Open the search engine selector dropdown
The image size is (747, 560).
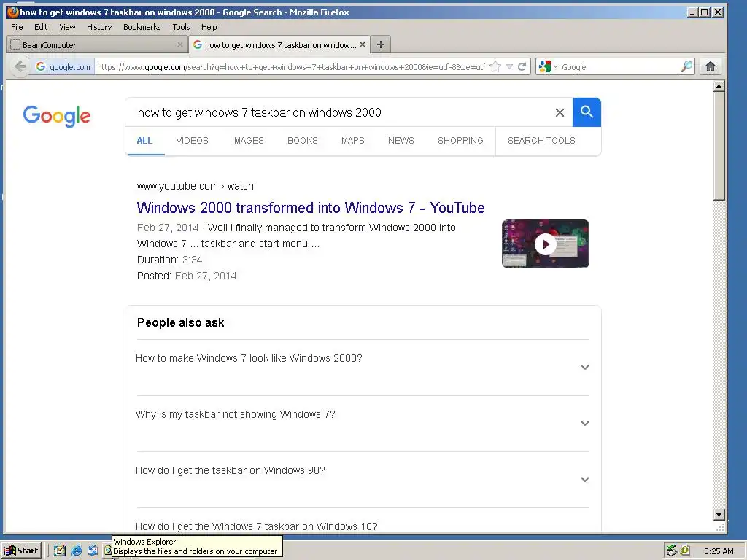click(x=547, y=66)
